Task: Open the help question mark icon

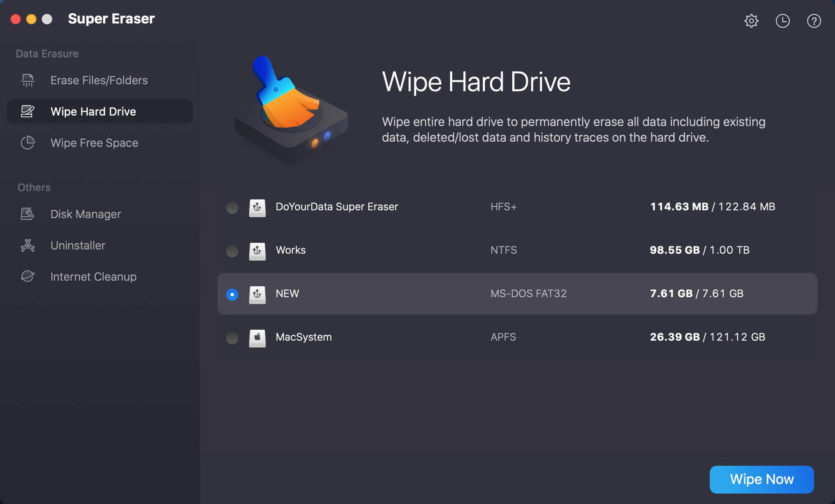Action: coord(814,21)
